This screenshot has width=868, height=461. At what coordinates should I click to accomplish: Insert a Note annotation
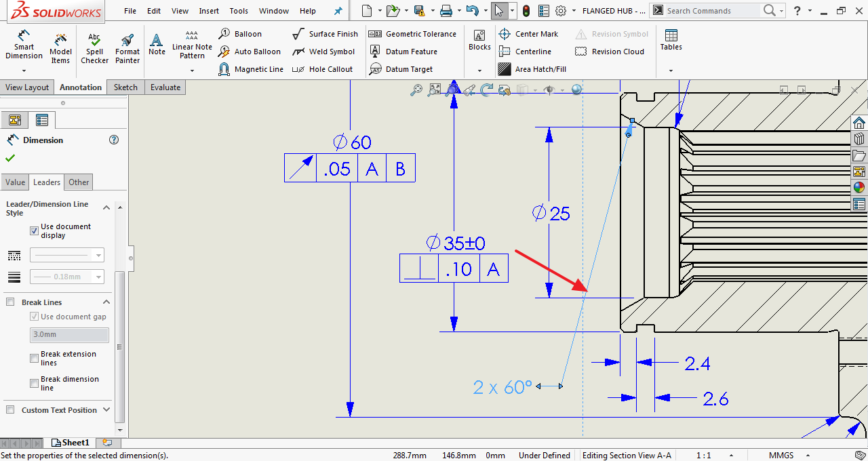[x=157, y=45]
